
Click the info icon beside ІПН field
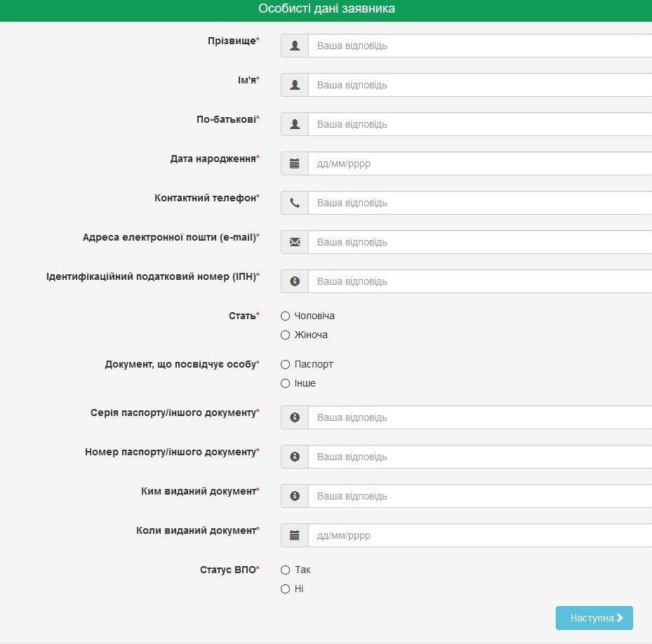click(x=295, y=281)
